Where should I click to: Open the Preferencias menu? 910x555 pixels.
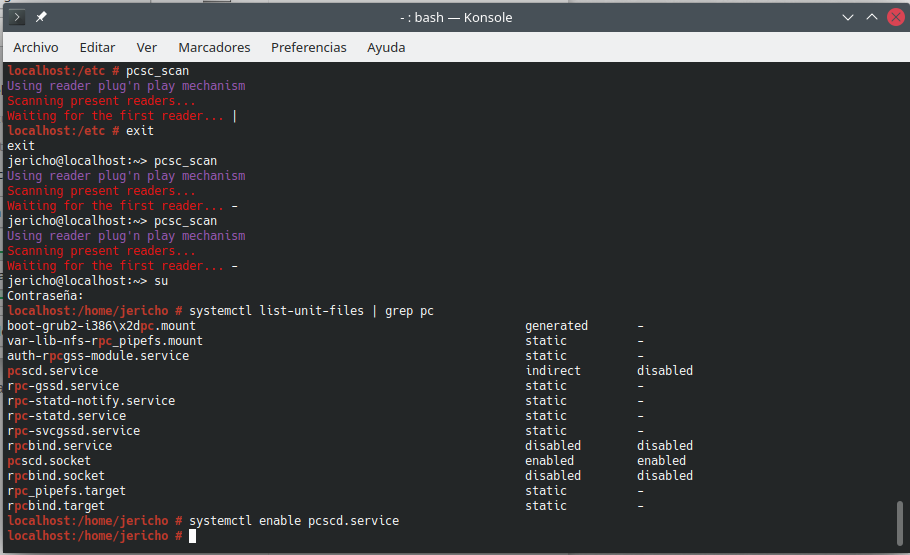pos(309,47)
